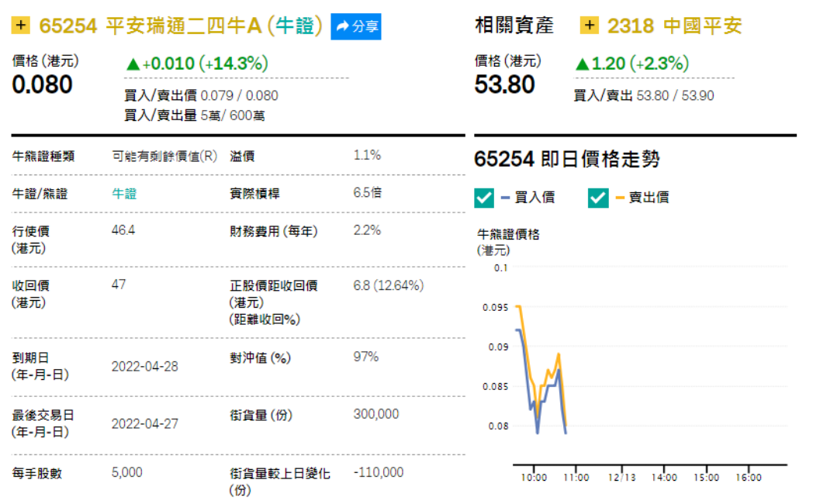Uncheck the 賣出價 chart line checkbox
Viewport: 813px width, 504px height.
tap(598, 198)
